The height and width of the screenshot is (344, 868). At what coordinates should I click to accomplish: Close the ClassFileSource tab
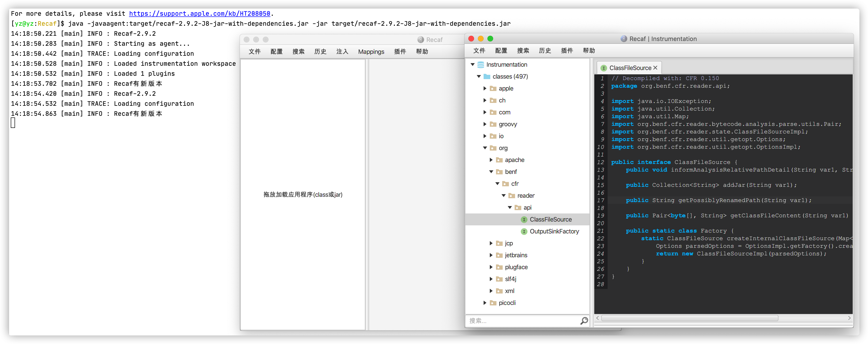[655, 68]
